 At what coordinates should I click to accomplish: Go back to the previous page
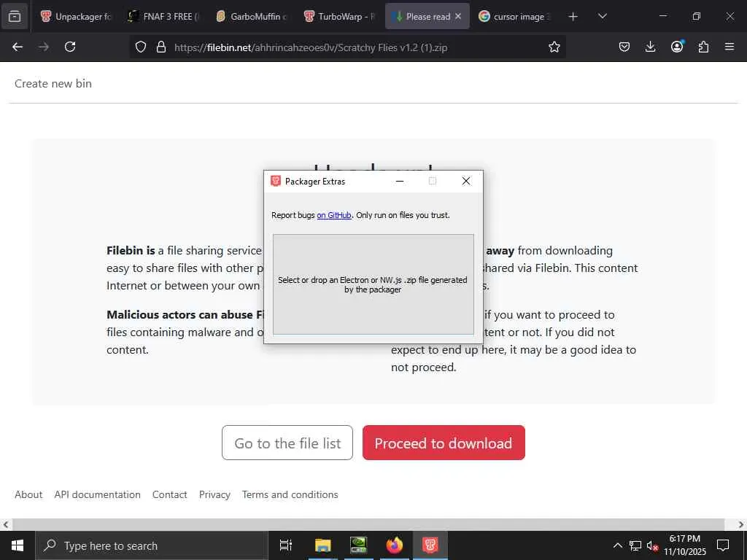tap(18, 47)
